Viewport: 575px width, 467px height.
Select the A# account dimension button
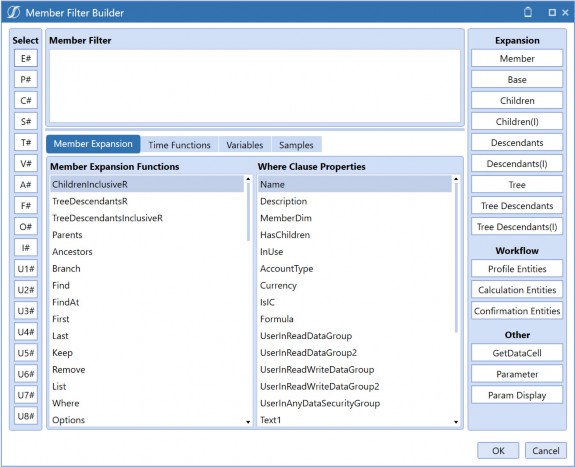[x=26, y=185]
